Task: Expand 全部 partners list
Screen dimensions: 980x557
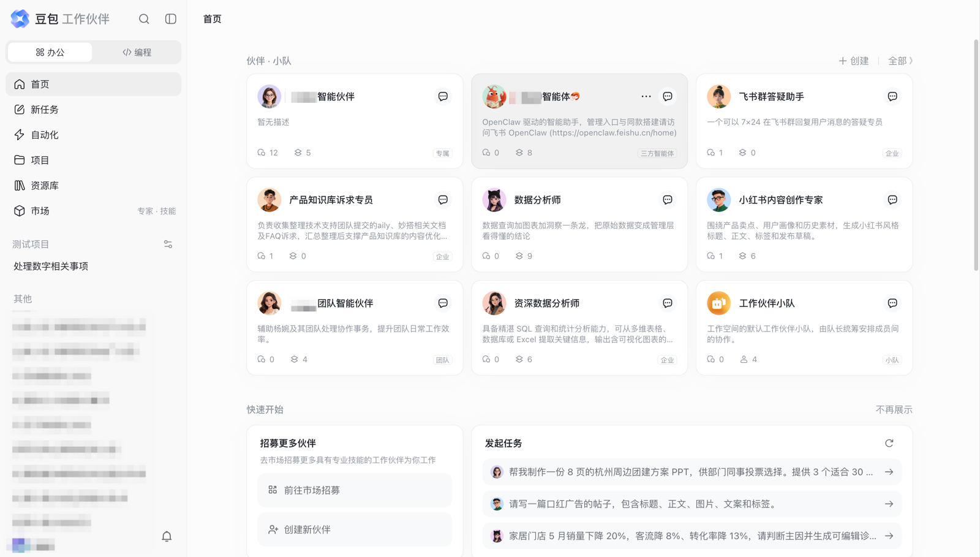Action: [900, 61]
